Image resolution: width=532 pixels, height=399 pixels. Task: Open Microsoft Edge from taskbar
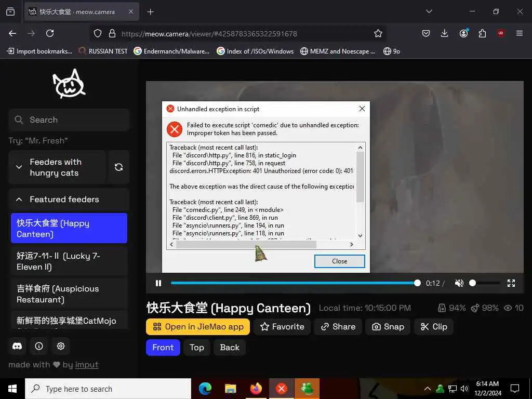(x=205, y=389)
